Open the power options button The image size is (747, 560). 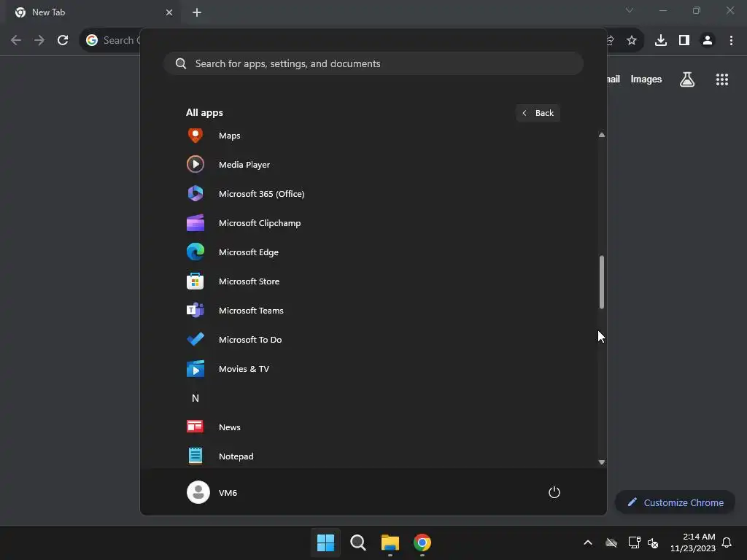[x=554, y=492]
